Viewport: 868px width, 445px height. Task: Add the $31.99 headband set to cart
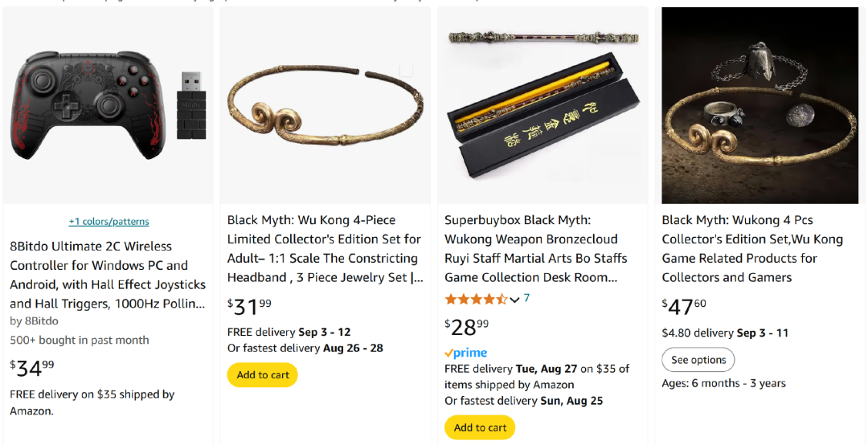pyautogui.click(x=262, y=374)
